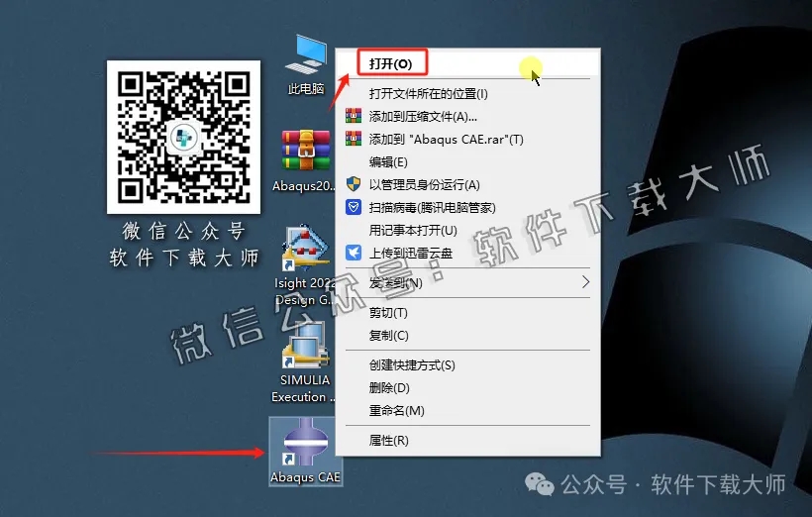Choose 添加到压缩文件(A)... menu entry

coord(468,117)
